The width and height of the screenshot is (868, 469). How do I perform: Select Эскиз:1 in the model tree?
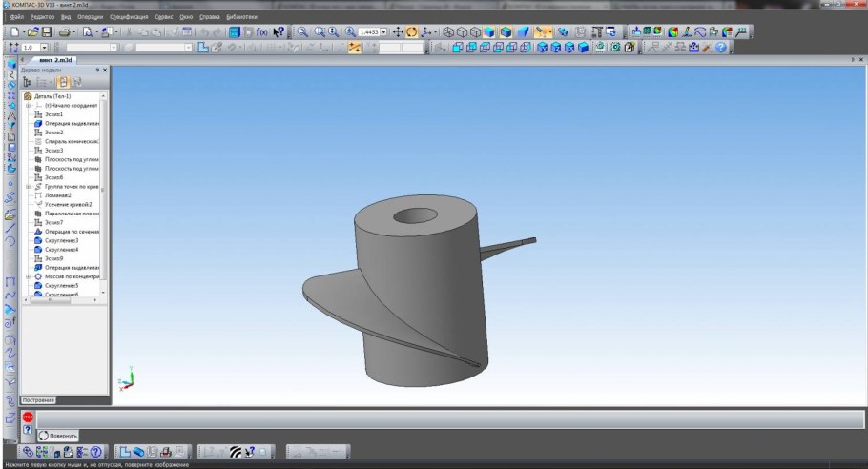point(53,114)
